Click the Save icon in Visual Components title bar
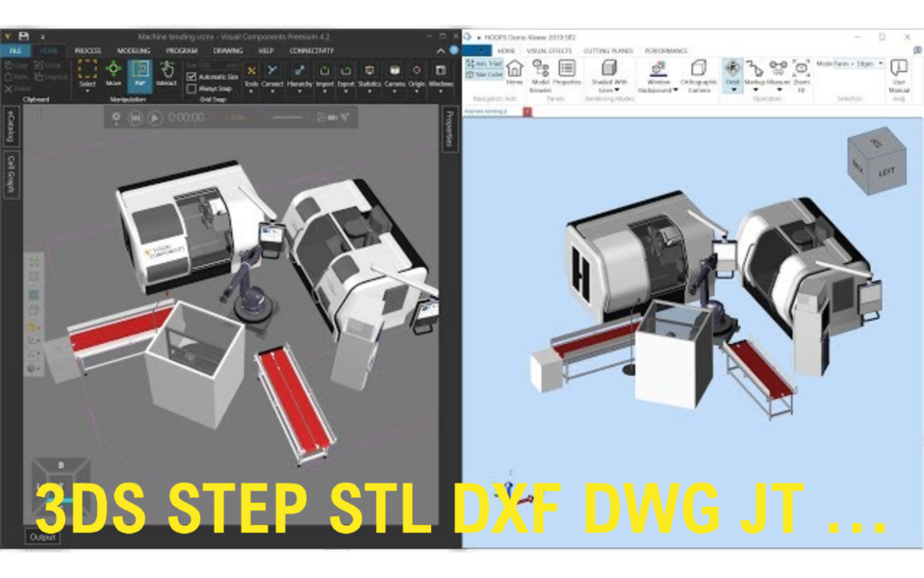 click(x=23, y=37)
